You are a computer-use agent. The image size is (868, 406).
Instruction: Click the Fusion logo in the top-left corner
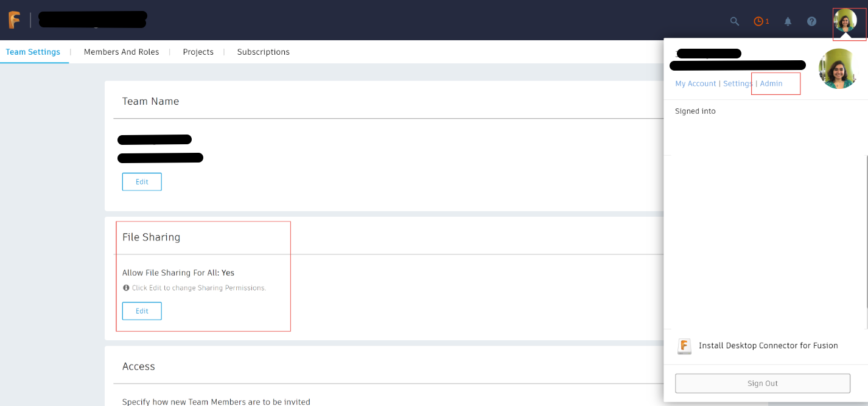click(x=13, y=19)
